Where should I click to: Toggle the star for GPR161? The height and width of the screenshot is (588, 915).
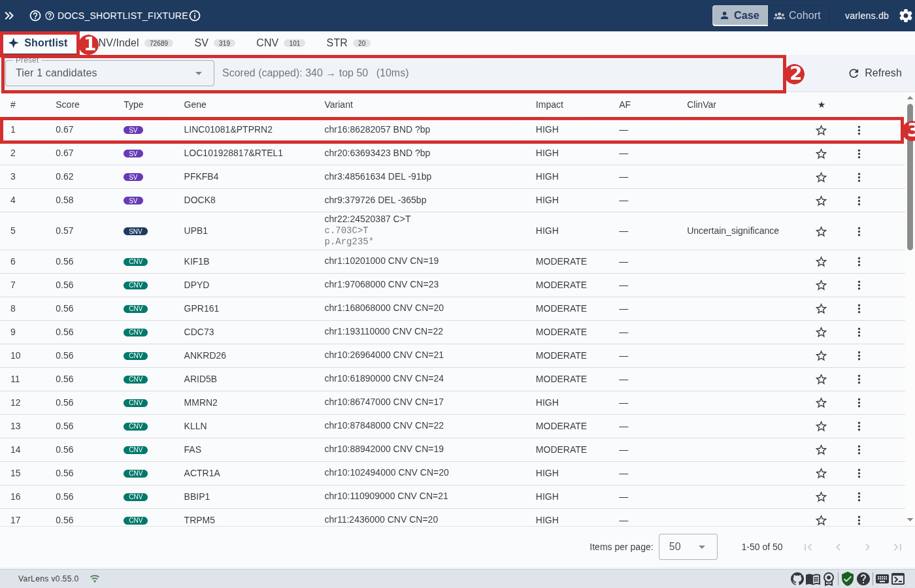[x=821, y=309]
